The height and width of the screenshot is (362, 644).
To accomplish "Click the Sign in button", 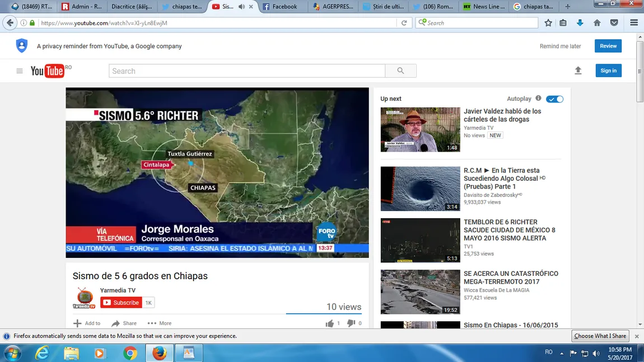I will point(608,70).
